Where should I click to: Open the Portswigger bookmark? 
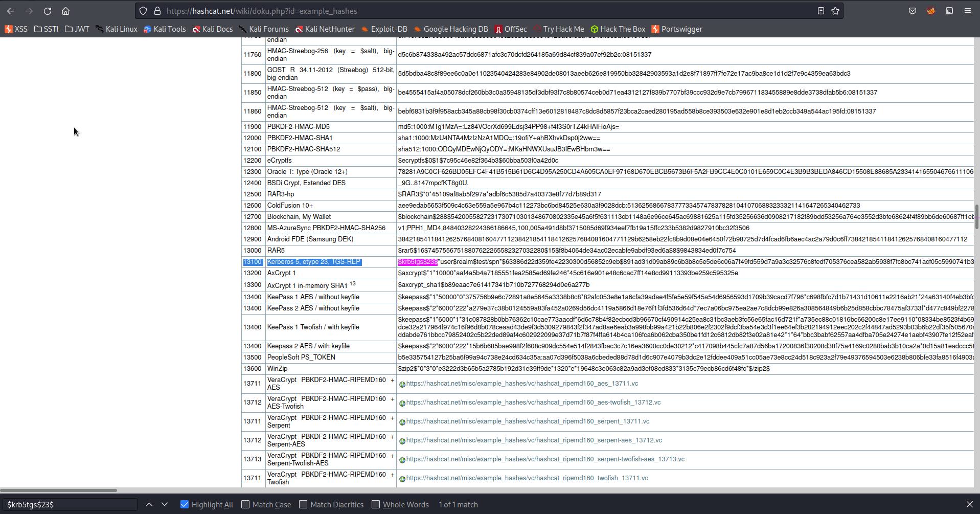coord(677,29)
